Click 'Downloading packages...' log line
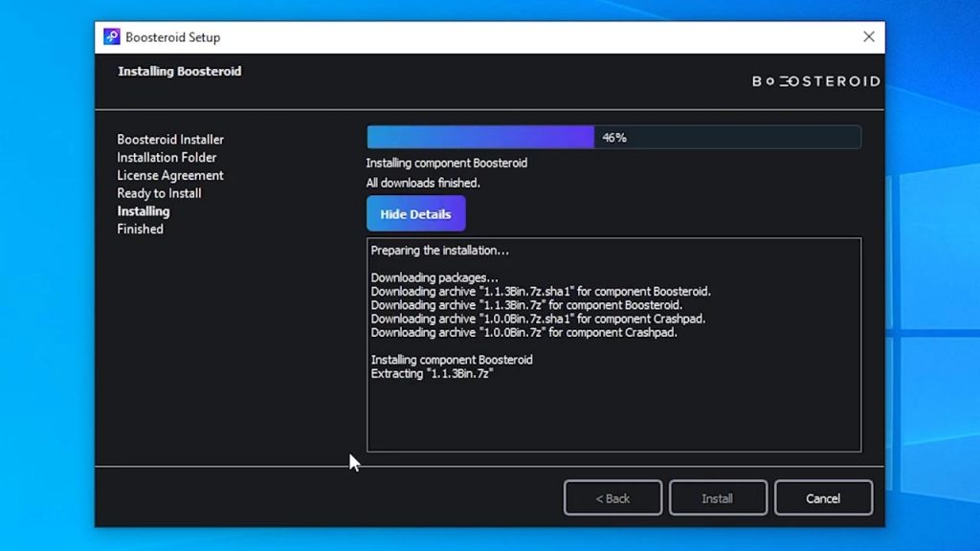Screen dimensions: 980x551 434,277
